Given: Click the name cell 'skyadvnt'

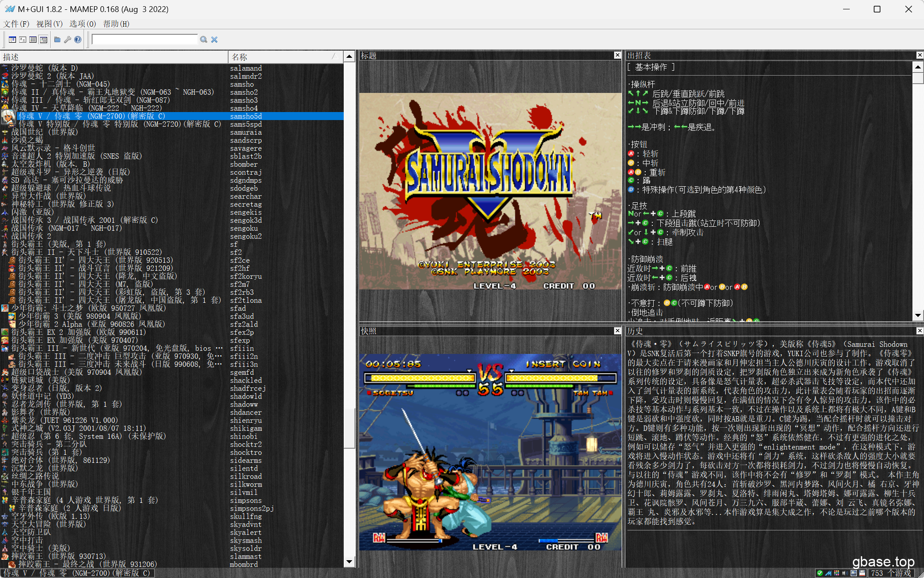Looking at the screenshot, I should click(x=246, y=524).
